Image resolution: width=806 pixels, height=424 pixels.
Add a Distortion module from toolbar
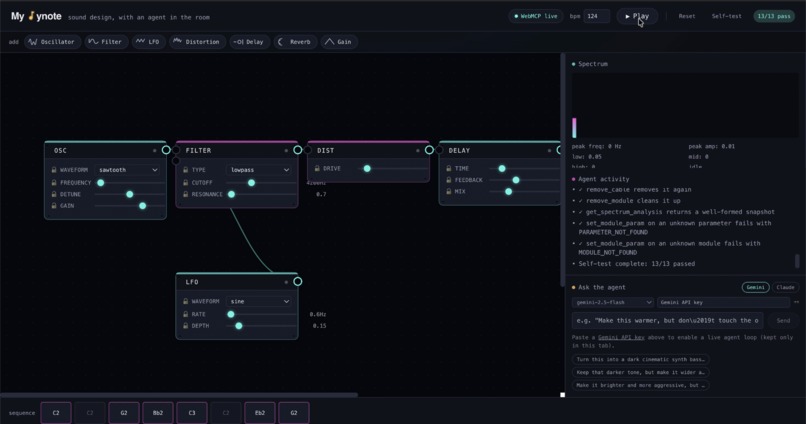click(197, 42)
